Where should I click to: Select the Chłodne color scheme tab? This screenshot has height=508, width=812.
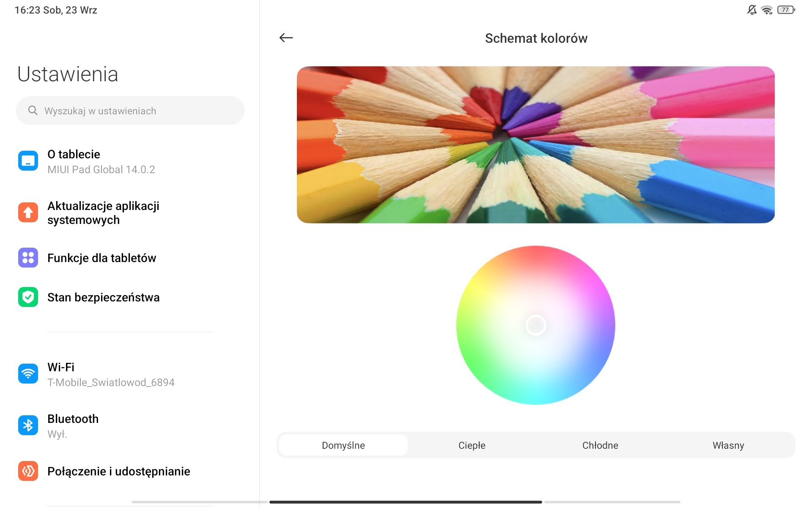[600, 445]
